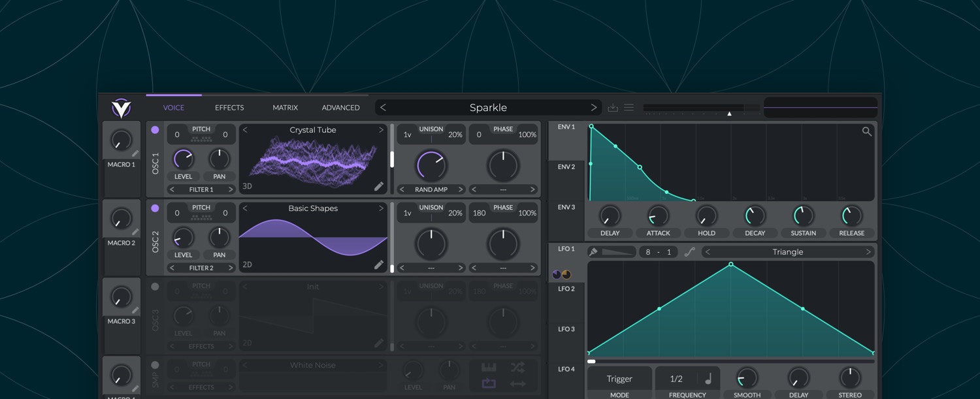The image size is (980, 399).
Task: Open the MATRIX tab
Action: tap(285, 107)
